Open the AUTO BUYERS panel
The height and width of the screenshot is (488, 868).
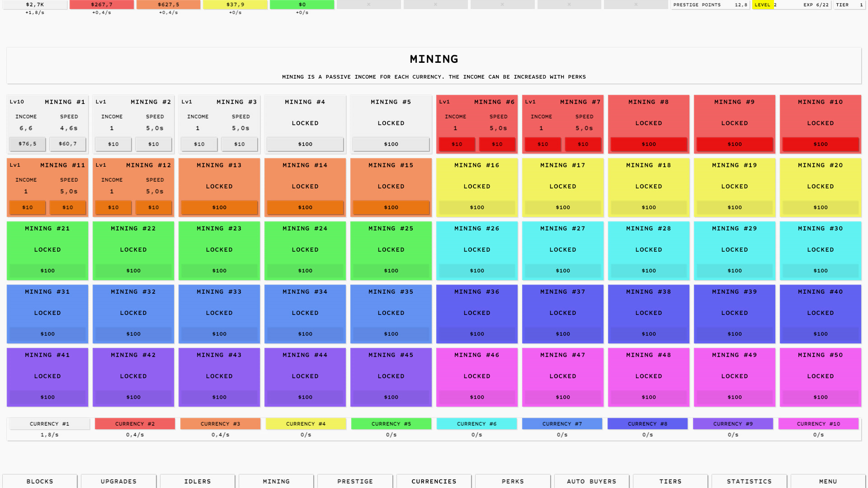click(x=591, y=481)
